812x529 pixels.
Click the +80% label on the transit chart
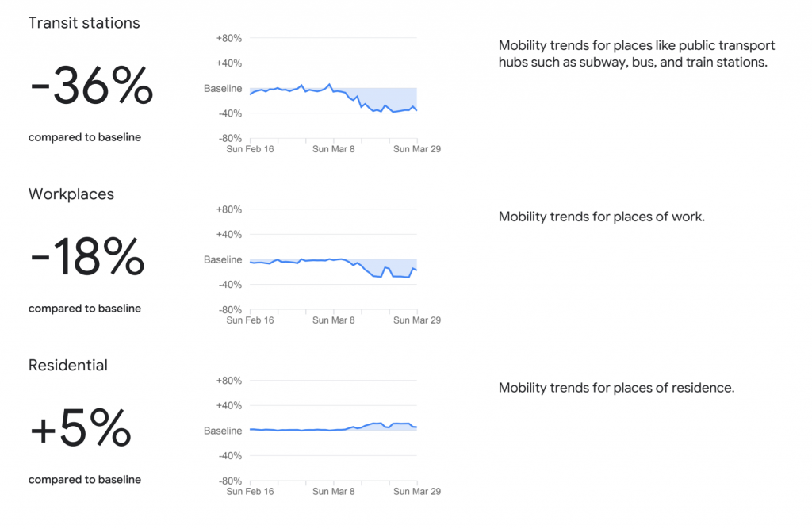[x=228, y=38]
